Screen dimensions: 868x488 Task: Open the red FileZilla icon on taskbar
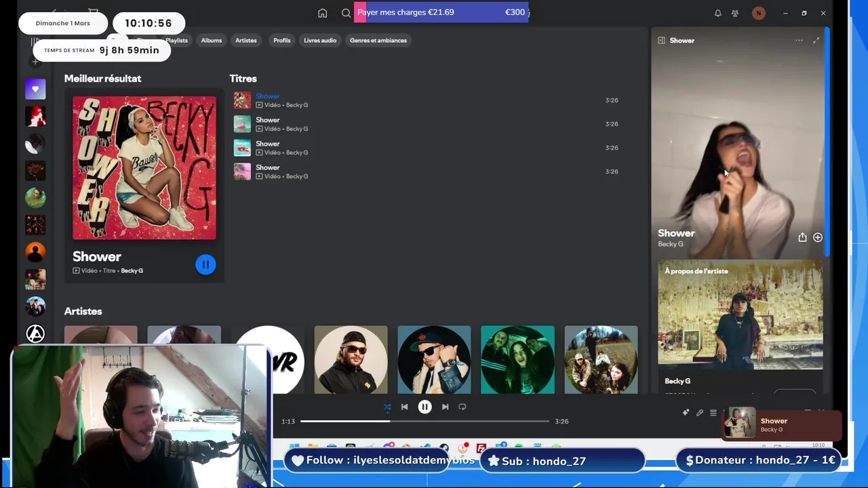pyautogui.click(x=481, y=448)
